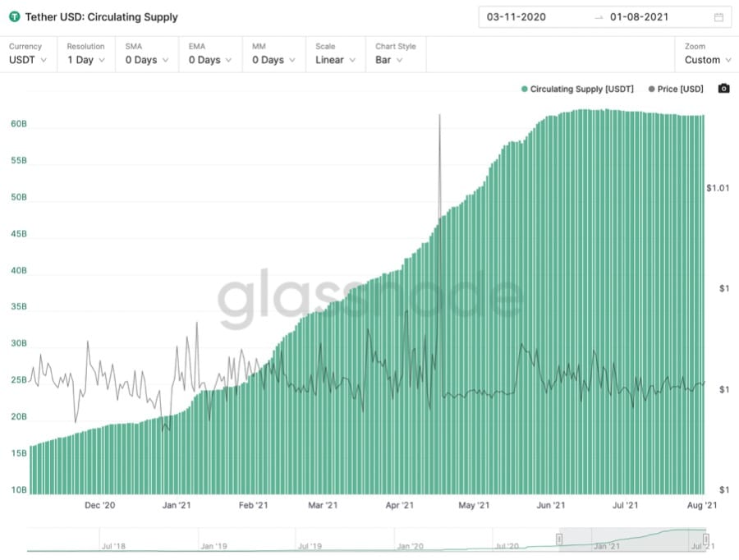Click the end date 01-08-2021 field
This screenshot has height=560, width=739.
639,16
